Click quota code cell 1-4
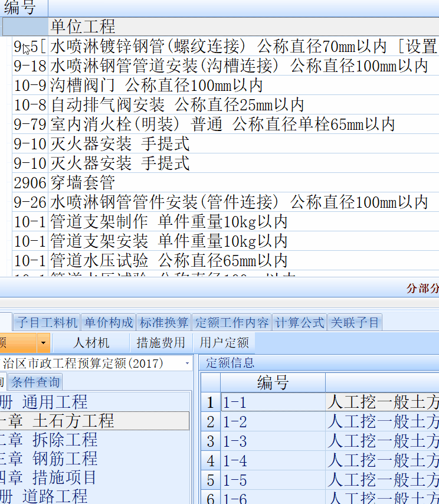Image resolution: width=439 pixels, height=504 pixels. point(273,460)
